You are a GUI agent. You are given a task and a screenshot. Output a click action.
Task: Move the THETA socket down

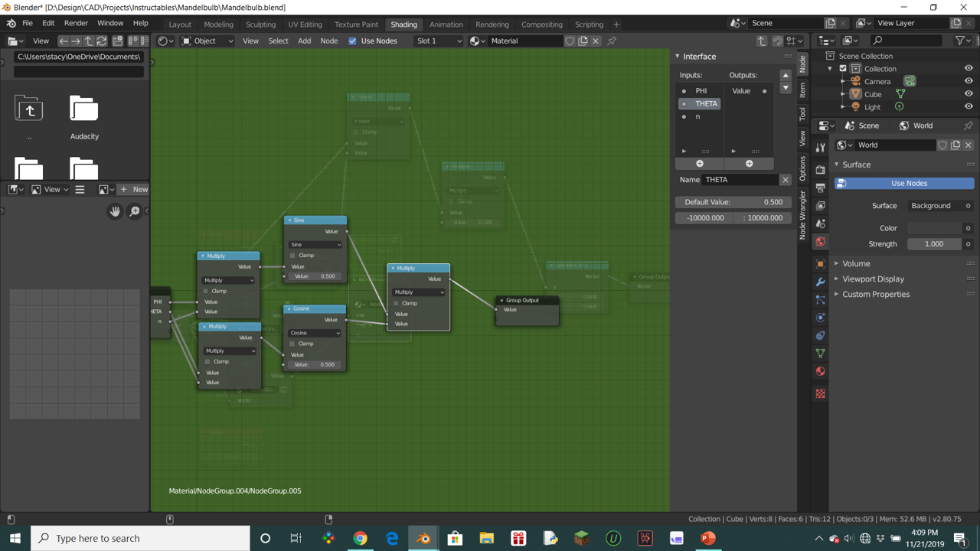coord(786,88)
